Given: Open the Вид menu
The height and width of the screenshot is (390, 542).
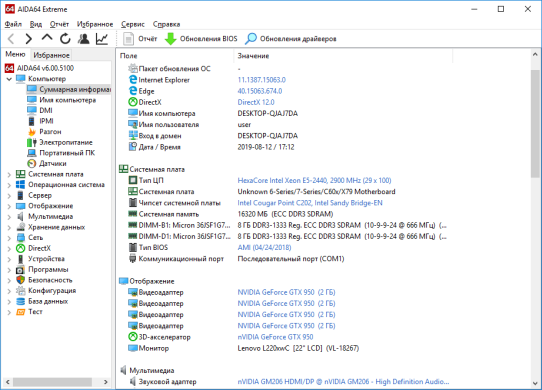Looking at the screenshot, I should coord(36,24).
